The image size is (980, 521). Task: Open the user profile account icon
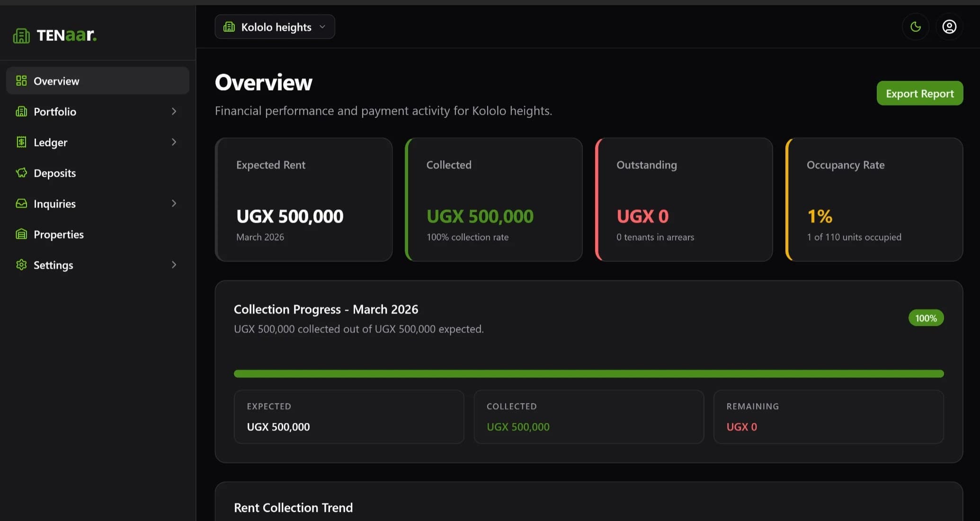point(949,27)
